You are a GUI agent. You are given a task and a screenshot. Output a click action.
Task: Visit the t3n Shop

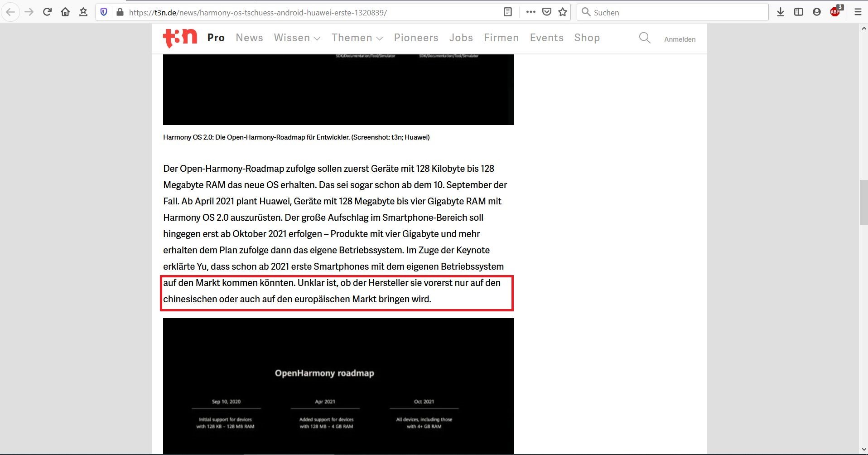pos(587,38)
